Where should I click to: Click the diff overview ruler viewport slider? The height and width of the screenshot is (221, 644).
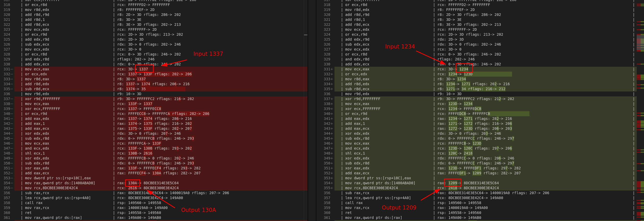point(640,43)
